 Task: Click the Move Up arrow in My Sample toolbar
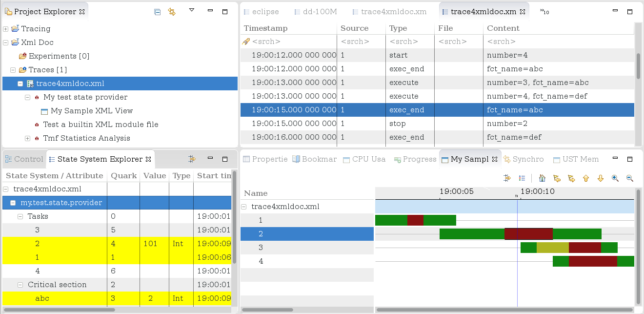586,178
